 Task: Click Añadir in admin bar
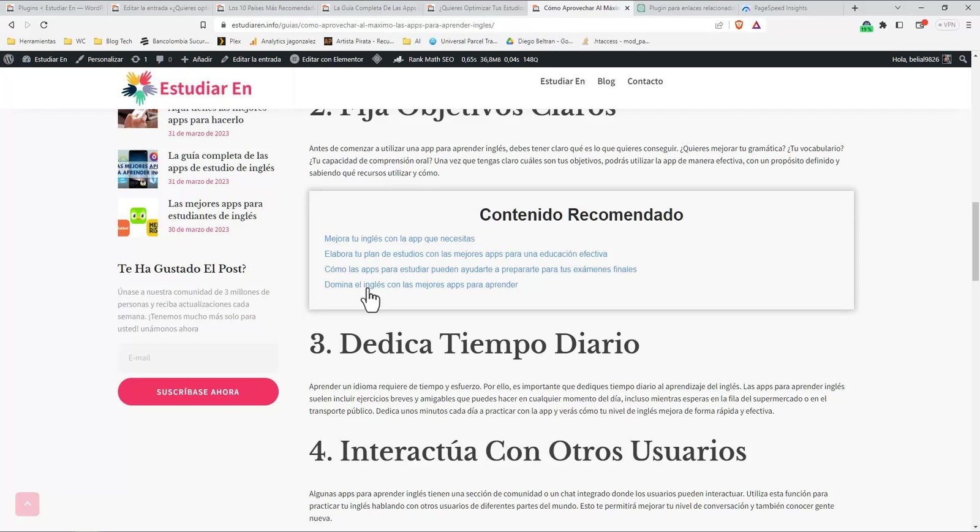pyautogui.click(x=197, y=59)
